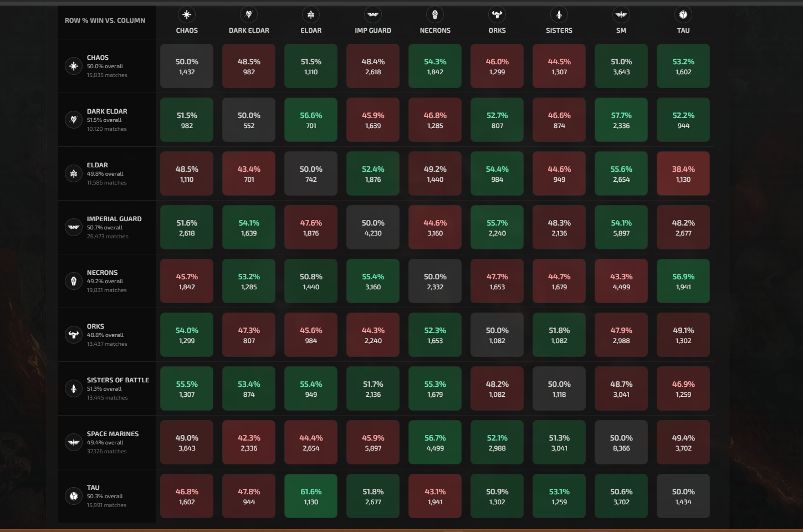Select the Orks vs Imp Guard 44.3% cell
This screenshot has width=803, height=532.
373,335
